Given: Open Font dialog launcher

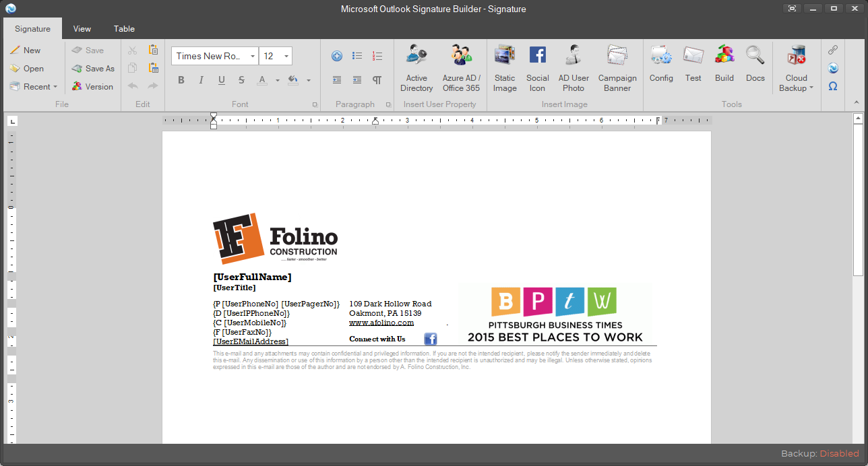Looking at the screenshot, I should [315, 104].
